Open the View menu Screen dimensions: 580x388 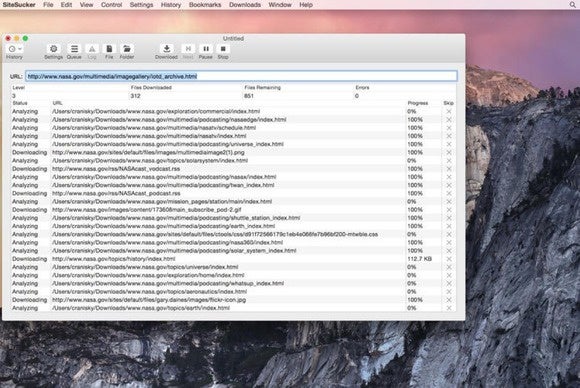87,5
